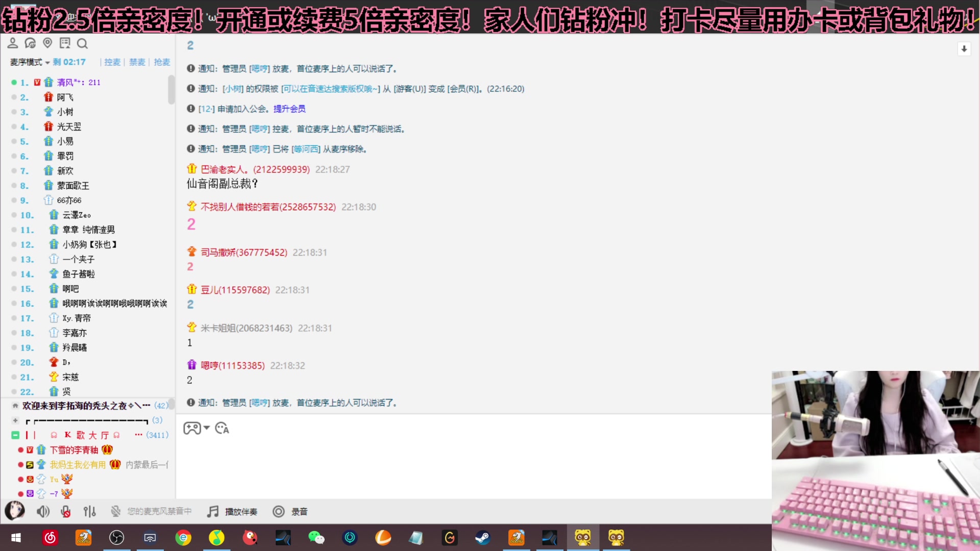Screen dimensions: 980x551
Task: Click the location pin icon at top left
Action: [x=47, y=43]
